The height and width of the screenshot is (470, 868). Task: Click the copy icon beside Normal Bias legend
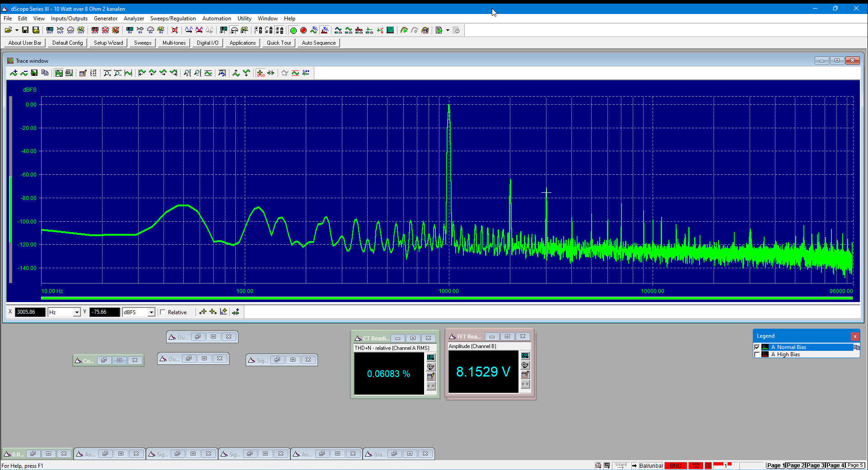(x=857, y=347)
